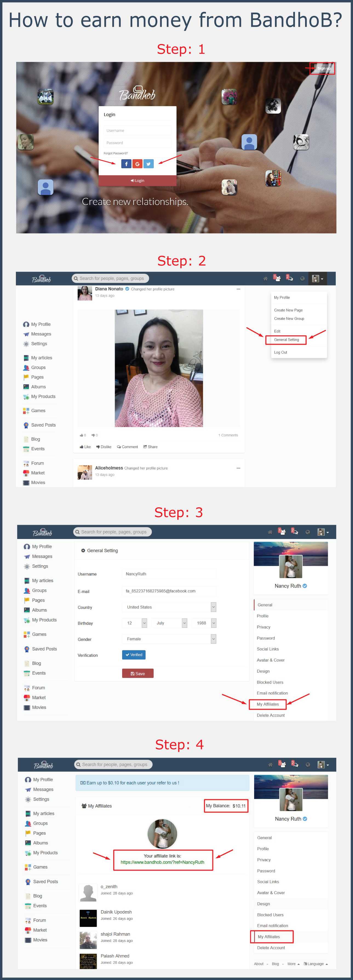
Task: Expand the Language menu in footer
Action: [315, 964]
